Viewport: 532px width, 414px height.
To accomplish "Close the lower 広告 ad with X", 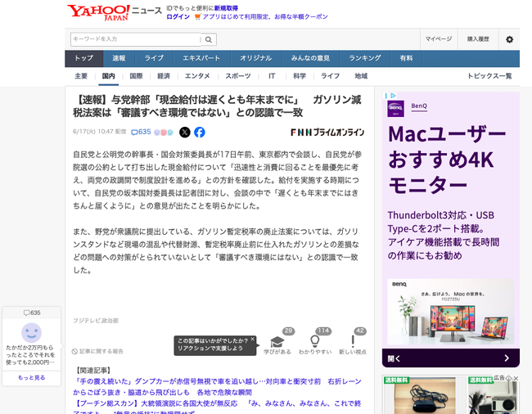I will [x=516, y=378].
